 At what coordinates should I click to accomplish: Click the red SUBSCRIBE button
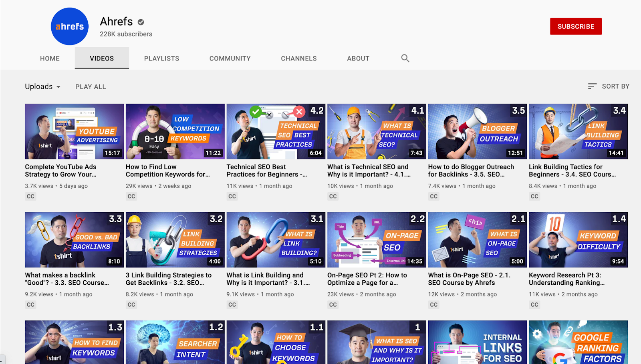point(576,26)
